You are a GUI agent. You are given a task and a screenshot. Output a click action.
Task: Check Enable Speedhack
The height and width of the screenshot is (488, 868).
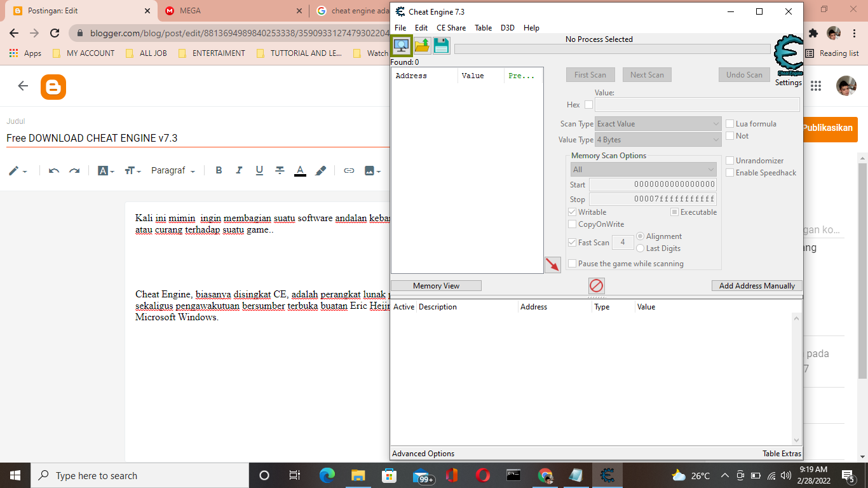point(730,173)
